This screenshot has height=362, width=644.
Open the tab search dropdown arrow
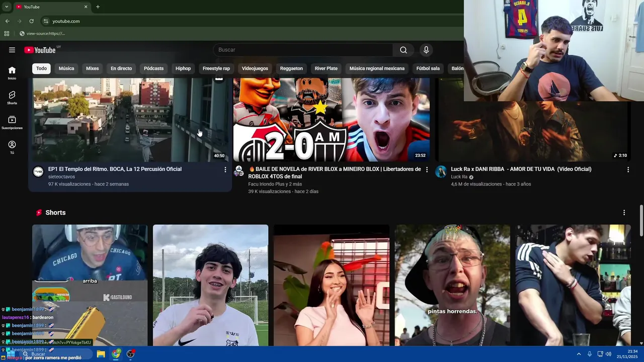tap(7, 7)
